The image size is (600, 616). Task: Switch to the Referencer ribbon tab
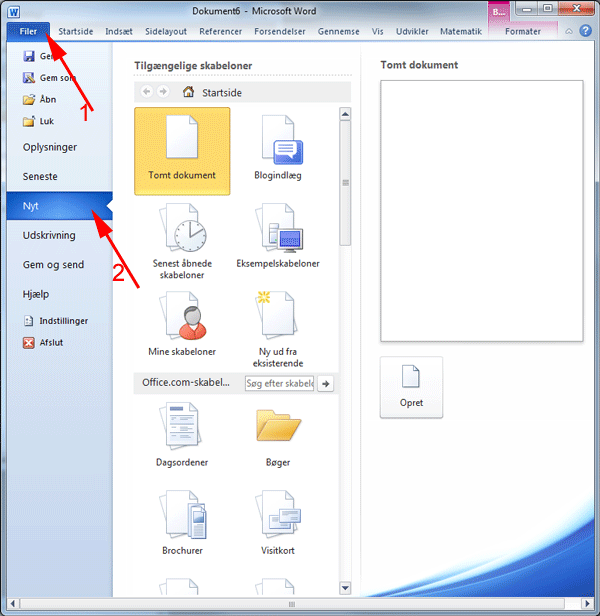point(220,31)
